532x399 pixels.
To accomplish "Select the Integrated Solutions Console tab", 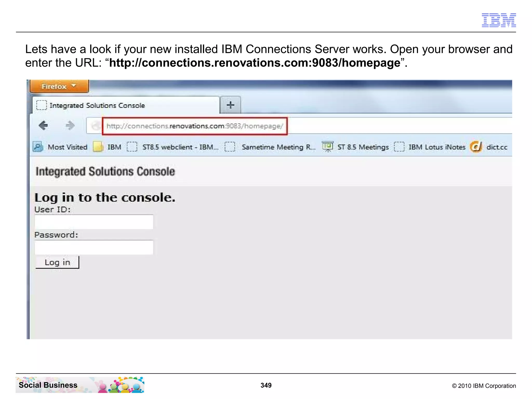I will coord(126,105).
